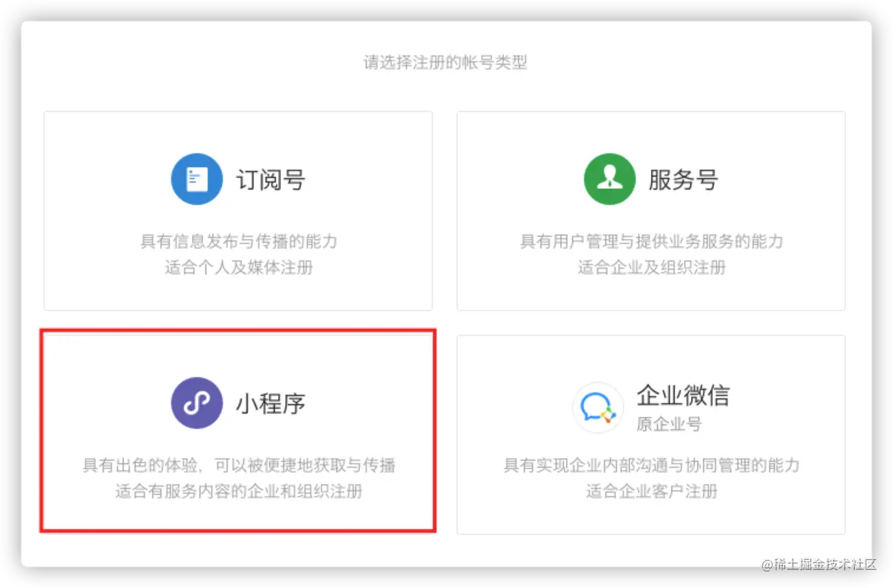Click the 企业微信 chat bubble icon
Viewport: 893px width, 588px height.
coord(598,407)
